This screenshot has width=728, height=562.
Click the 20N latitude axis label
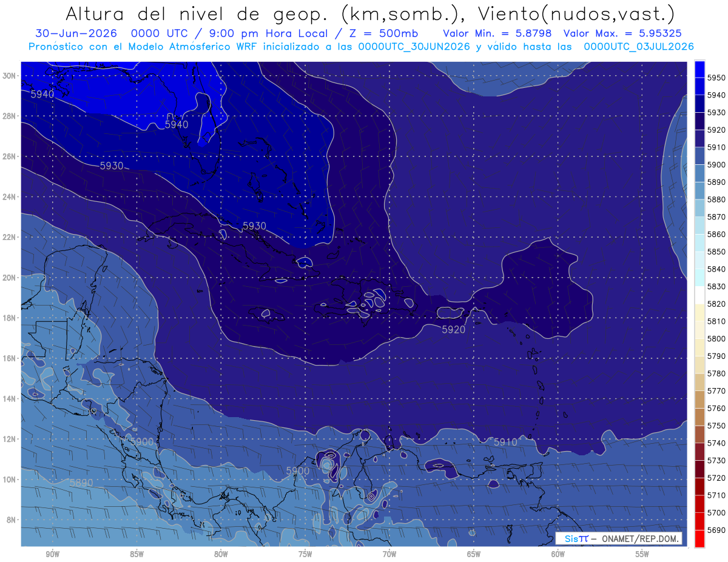(x=9, y=278)
